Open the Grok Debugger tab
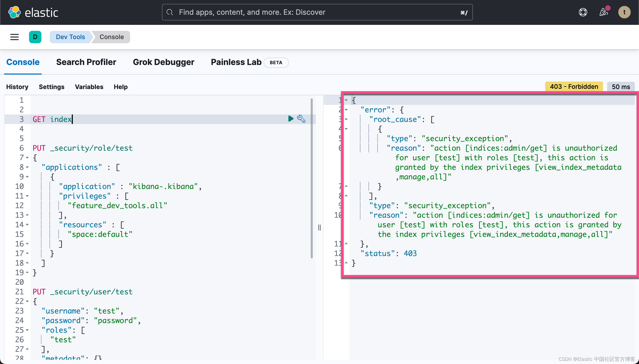This screenshot has width=639, height=364. (x=164, y=62)
